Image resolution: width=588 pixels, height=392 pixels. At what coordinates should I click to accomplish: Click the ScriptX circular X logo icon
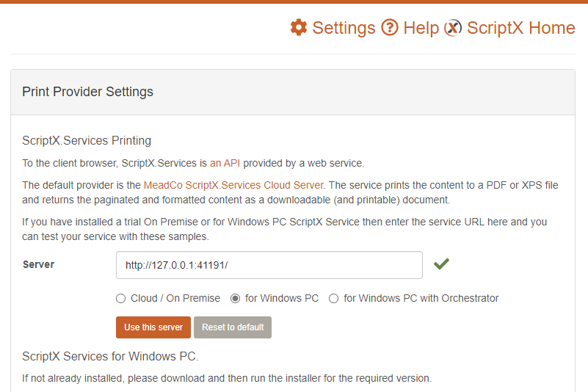(453, 28)
